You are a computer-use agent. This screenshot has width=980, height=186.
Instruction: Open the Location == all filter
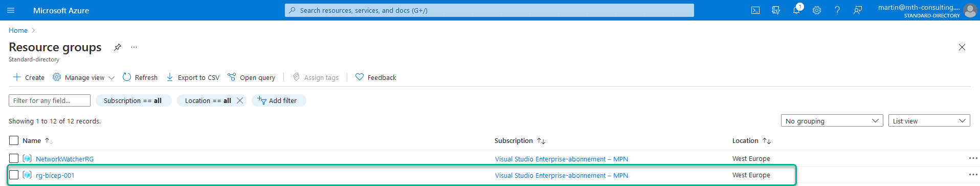pos(208,100)
